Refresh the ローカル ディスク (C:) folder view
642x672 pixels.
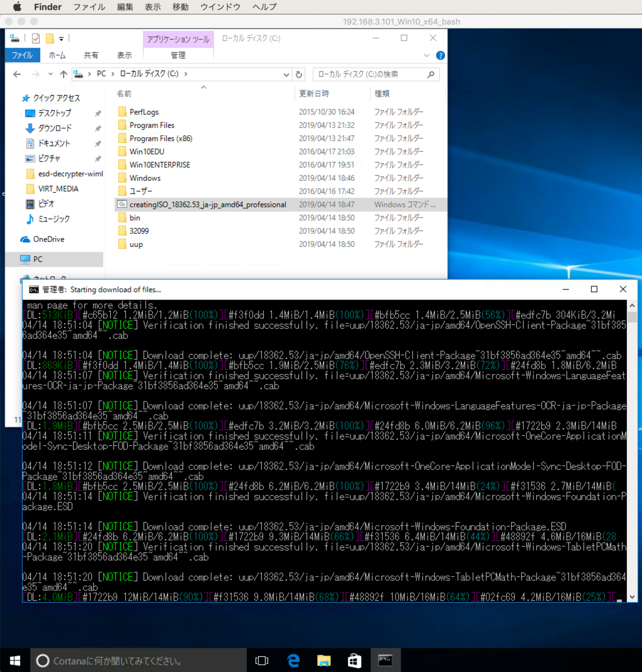pos(299,74)
